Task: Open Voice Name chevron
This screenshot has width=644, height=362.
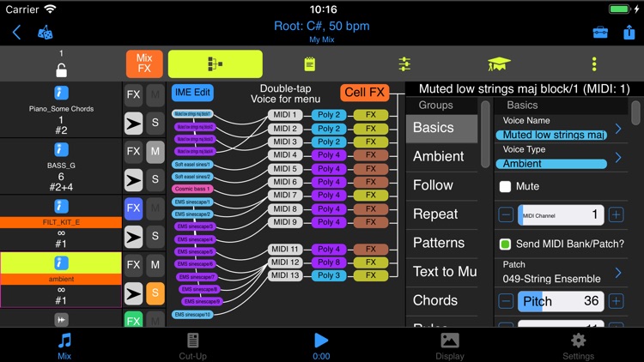Action: point(618,129)
